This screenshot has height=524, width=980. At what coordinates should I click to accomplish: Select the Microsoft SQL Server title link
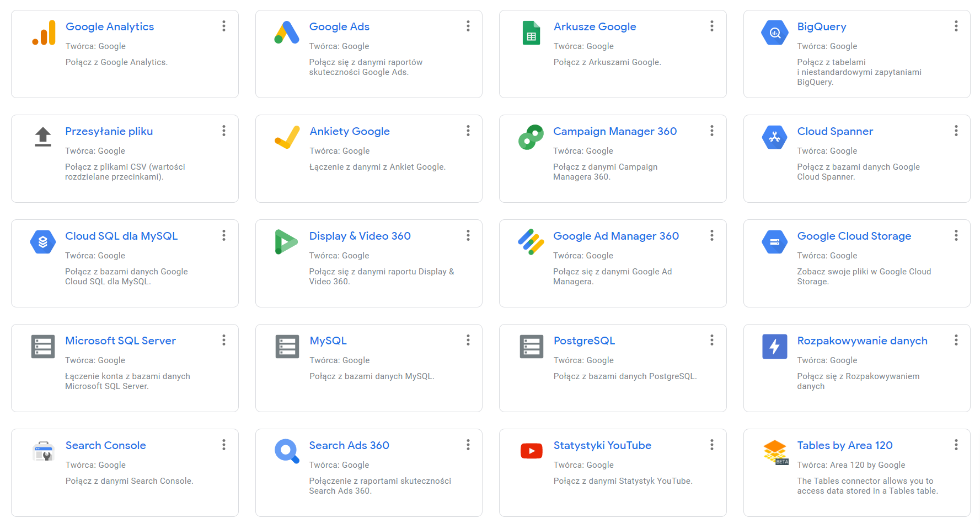pyautogui.click(x=120, y=341)
